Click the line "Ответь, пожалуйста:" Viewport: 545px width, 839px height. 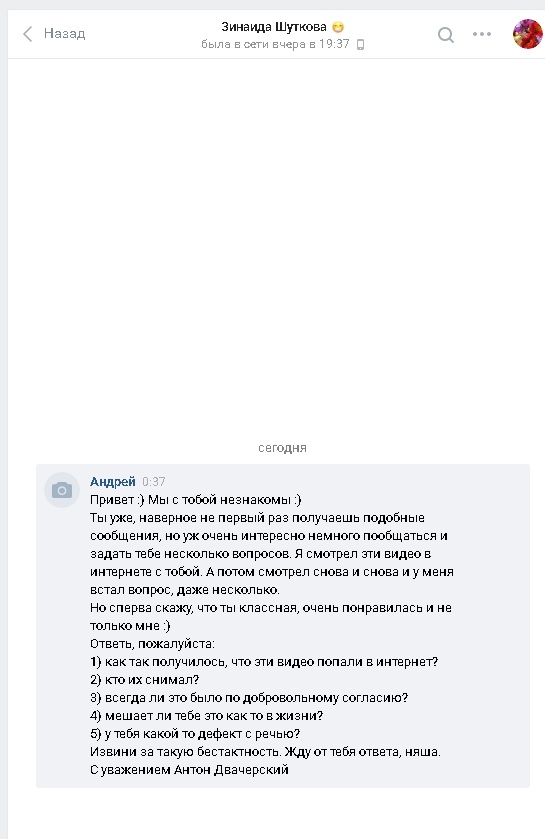point(152,644)
